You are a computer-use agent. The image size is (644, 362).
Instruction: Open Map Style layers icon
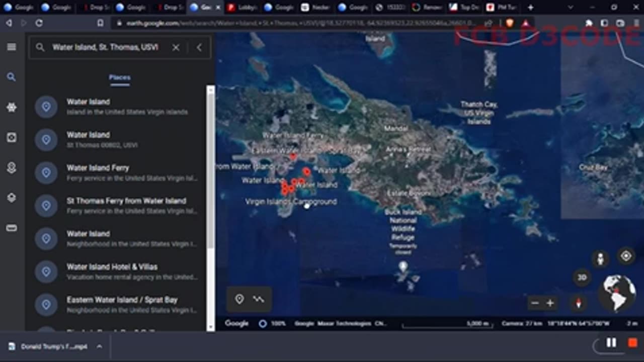coord(12,198)
